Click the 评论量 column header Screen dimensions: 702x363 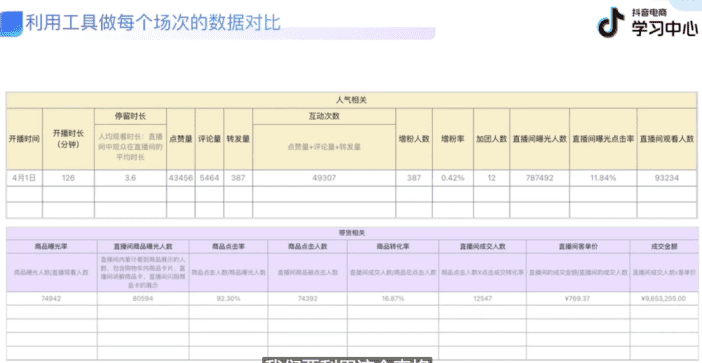(x=210, y=139)
